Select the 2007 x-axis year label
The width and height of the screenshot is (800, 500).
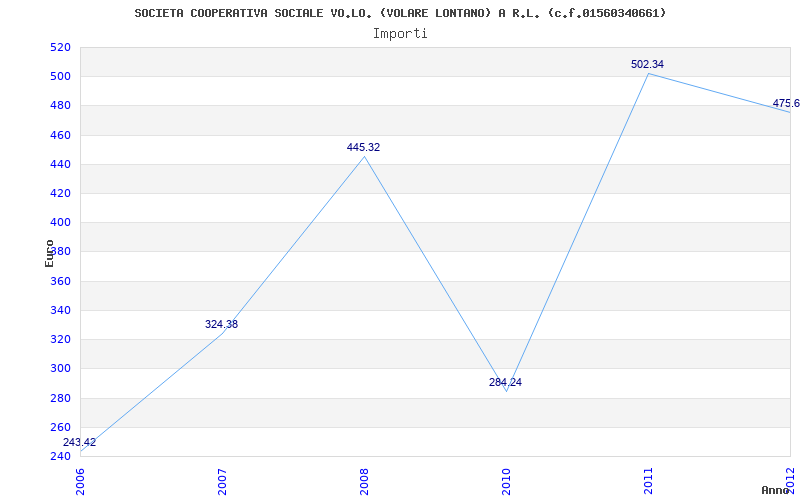222,482
